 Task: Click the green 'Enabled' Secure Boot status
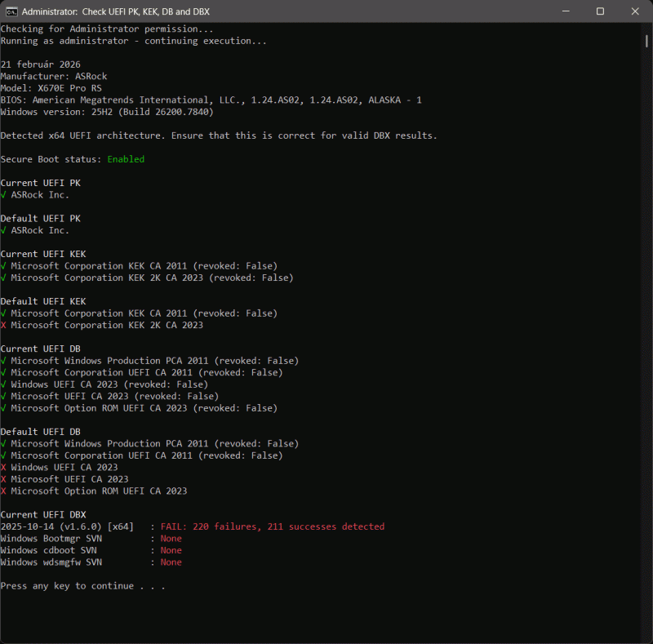click(126, 159)
